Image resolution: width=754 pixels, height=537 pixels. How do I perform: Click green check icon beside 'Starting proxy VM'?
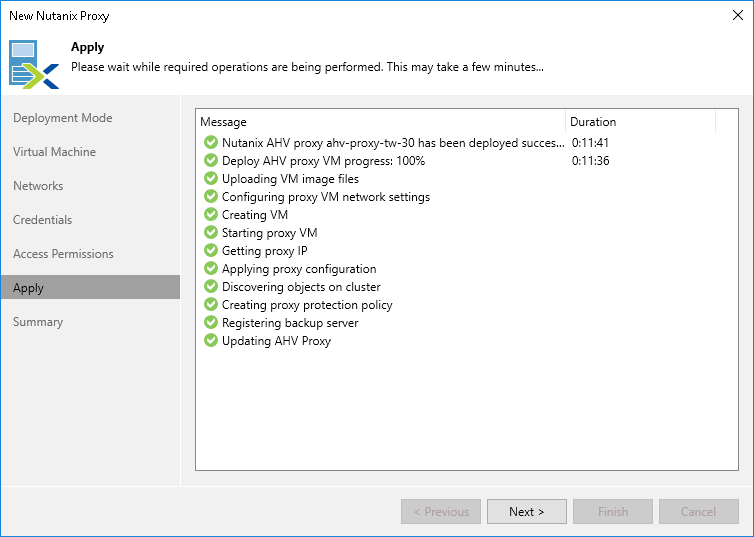pos(211,232)
